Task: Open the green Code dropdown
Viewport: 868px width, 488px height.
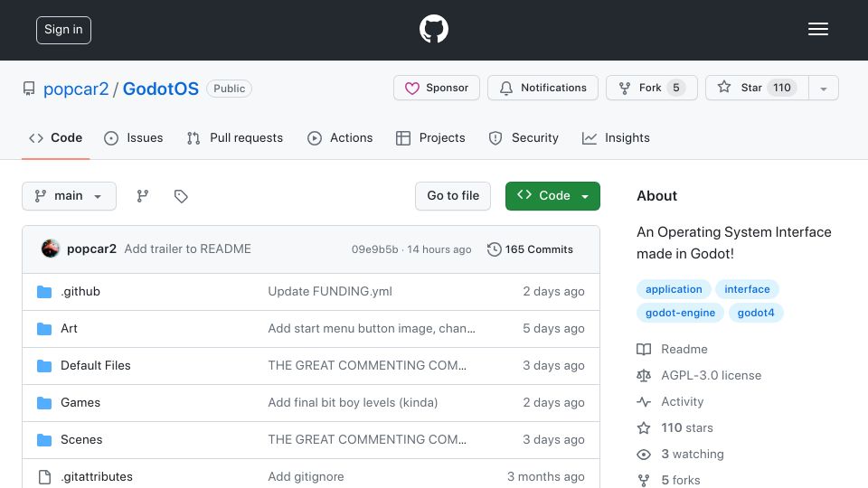Action: click(x=552, y=196)
